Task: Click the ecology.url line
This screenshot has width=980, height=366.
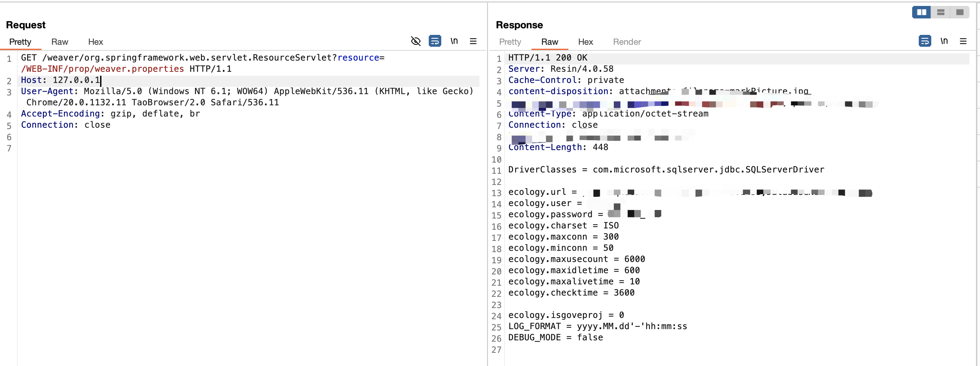Action: click(690, 192)
